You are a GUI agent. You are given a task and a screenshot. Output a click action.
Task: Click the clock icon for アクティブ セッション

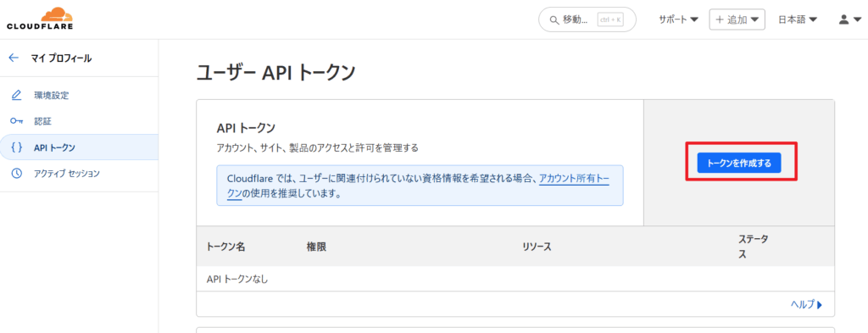(x=17, y=173)
